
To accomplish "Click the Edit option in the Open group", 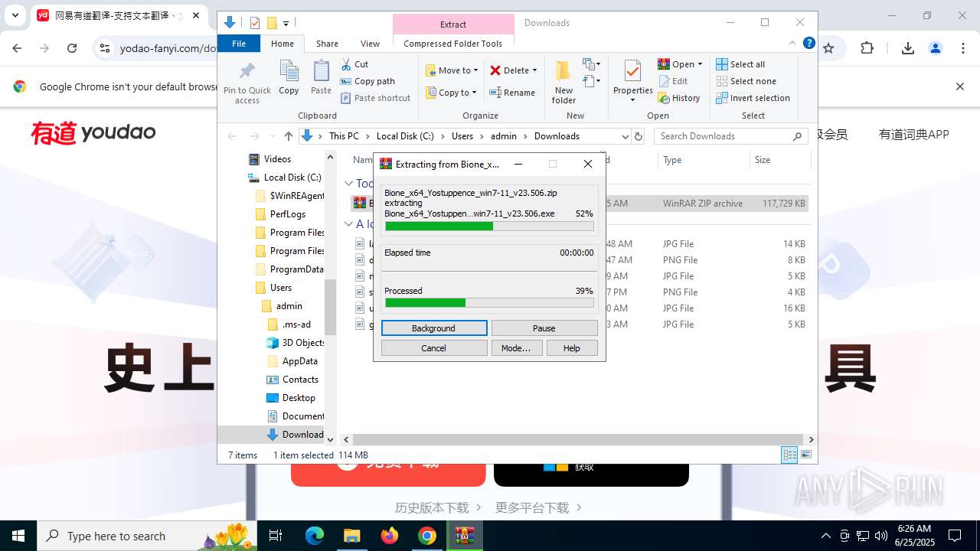I will (673, 81).
